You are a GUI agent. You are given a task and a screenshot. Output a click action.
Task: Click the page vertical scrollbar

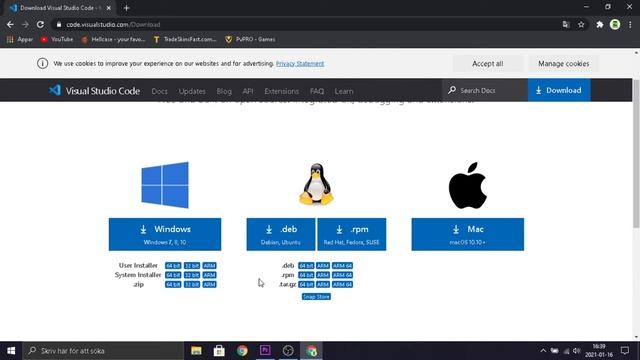[636, 153]
